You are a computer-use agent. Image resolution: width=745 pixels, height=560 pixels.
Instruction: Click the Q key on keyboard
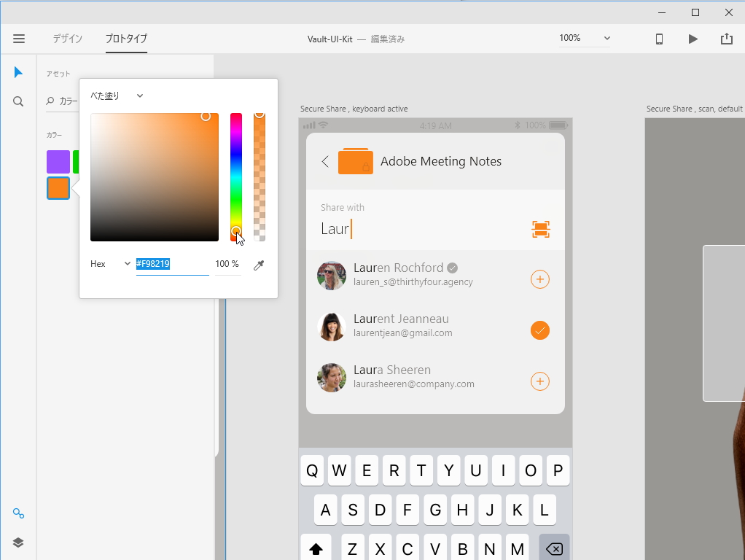[312, 470]
